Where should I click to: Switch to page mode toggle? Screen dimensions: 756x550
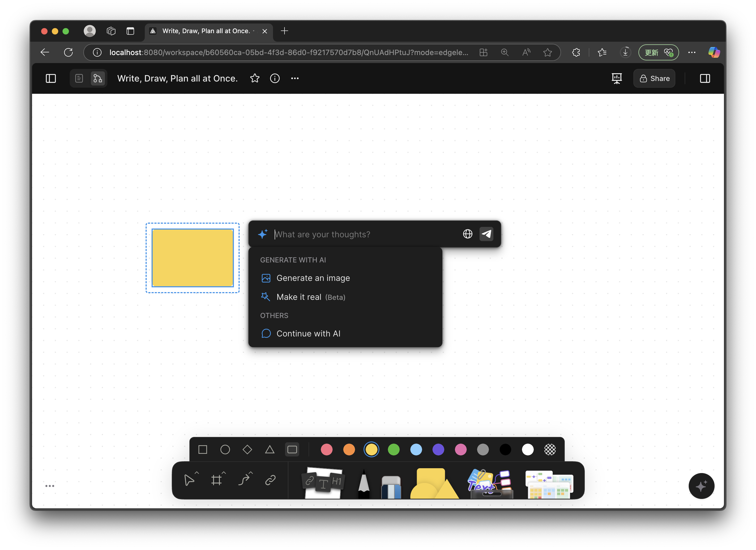pos(79,78)
